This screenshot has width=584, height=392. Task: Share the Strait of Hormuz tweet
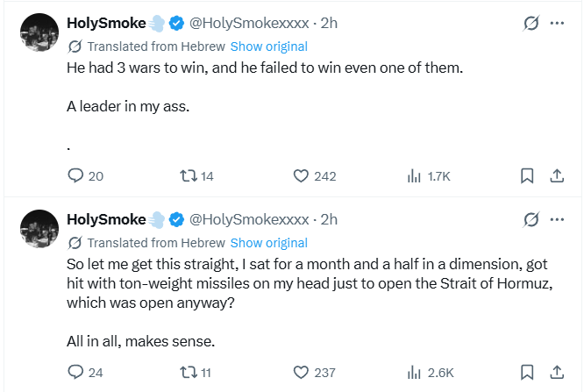556,372
